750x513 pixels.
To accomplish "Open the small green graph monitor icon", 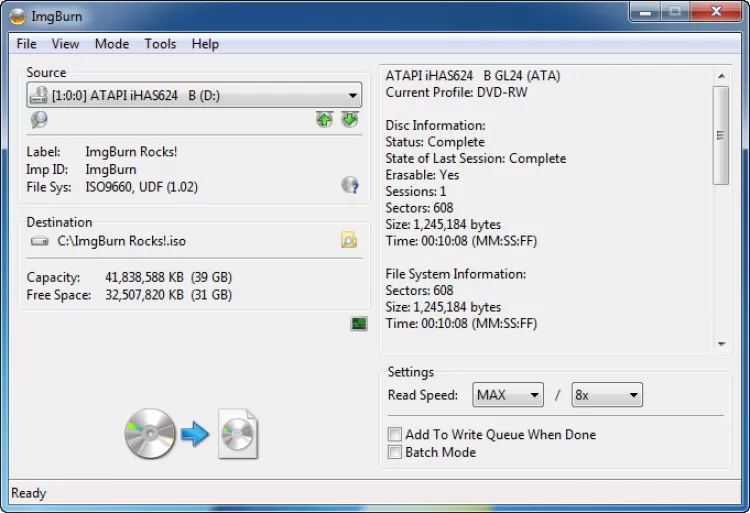I will [x=359, y=323].
